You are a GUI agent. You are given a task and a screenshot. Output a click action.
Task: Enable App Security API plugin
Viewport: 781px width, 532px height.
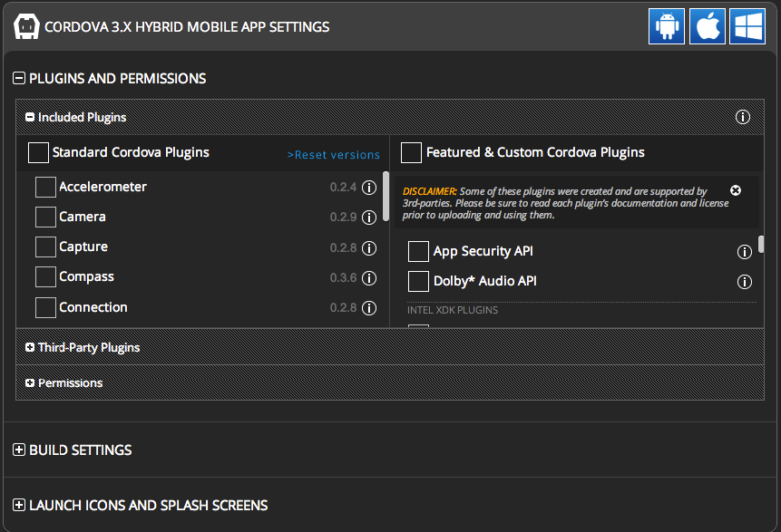click(x=418, y=251)
